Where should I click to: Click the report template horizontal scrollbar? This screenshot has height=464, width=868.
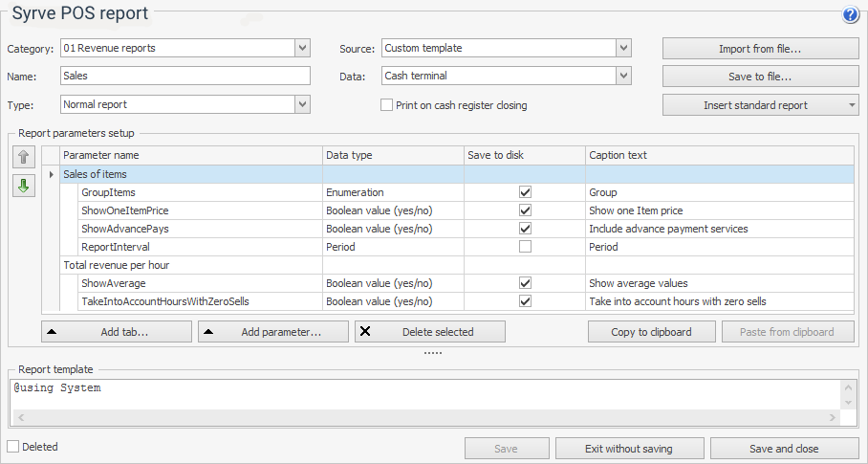click(426, 417)
